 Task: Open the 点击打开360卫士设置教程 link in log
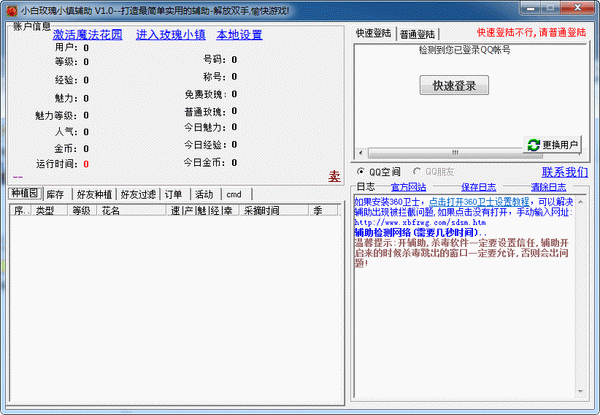[x=479, y=202]
